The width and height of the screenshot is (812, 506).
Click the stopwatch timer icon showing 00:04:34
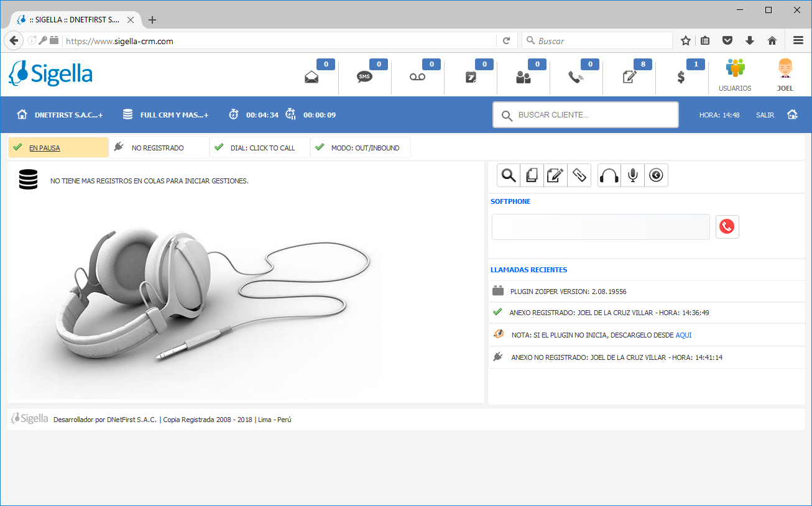pos(234,114)
